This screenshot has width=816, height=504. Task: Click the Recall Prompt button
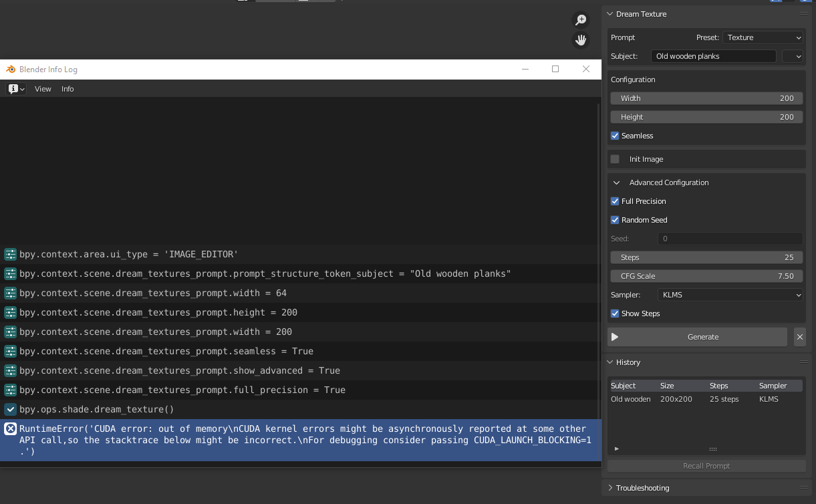coord(706,466)
